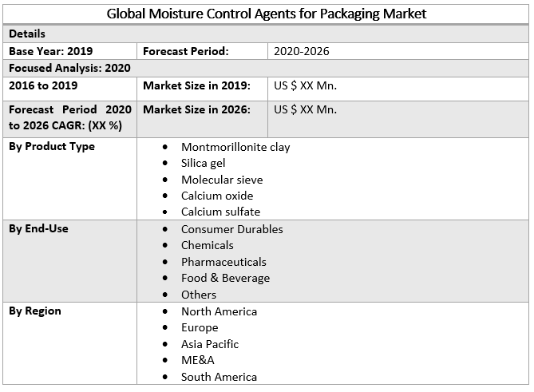Click the South America entry
This screenshot has width=534, height=392.
[219, 377]
